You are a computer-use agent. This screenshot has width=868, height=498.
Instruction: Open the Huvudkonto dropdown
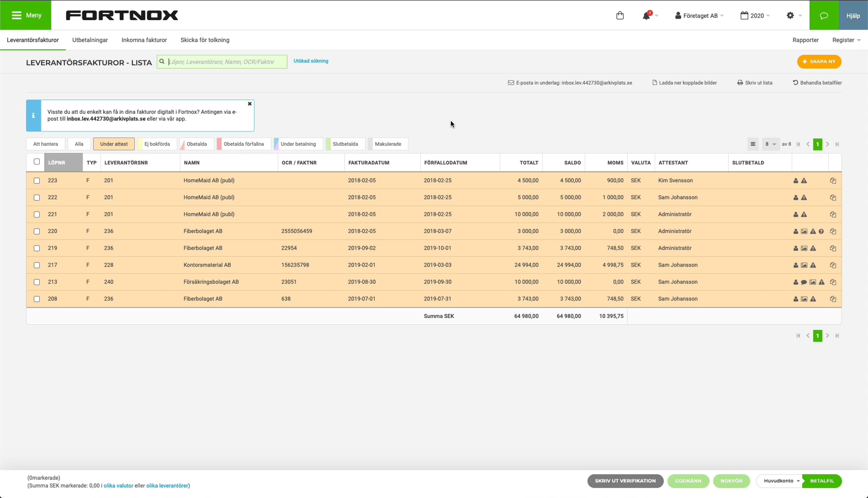click(x=781, y=481)
